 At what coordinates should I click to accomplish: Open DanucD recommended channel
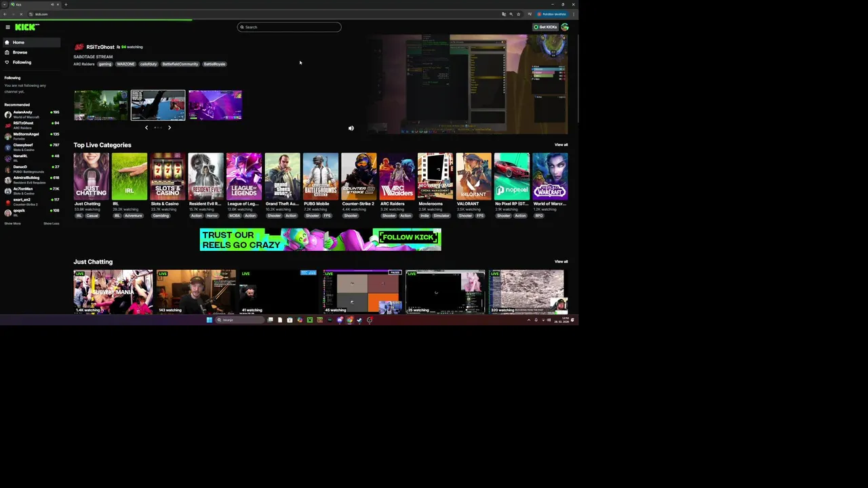tap(31, 168)
